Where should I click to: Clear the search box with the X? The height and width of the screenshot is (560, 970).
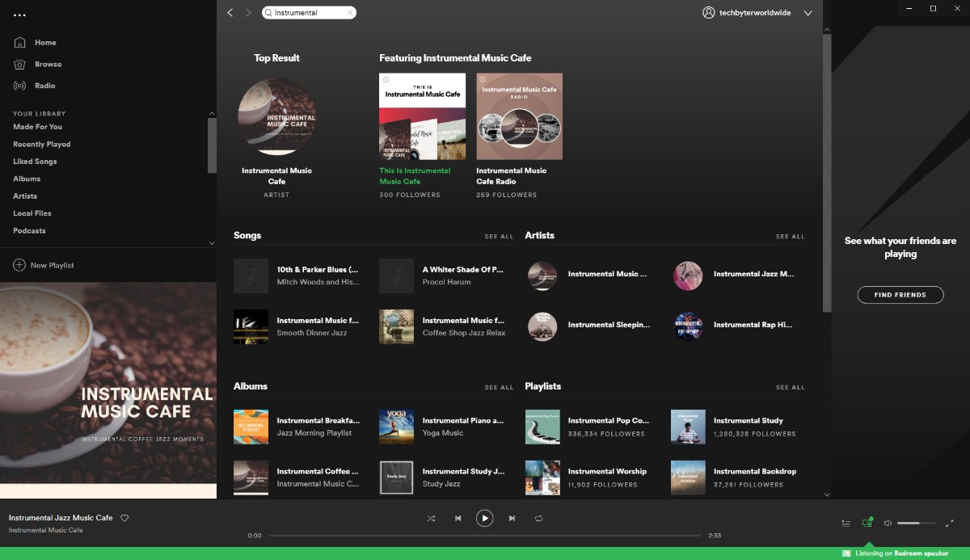click(x=350, y=13)
